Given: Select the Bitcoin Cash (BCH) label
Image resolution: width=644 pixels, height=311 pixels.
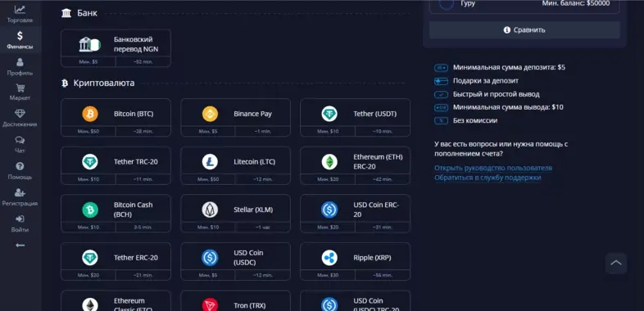Looking at the screenshot, I should click(x=133, y=210).
